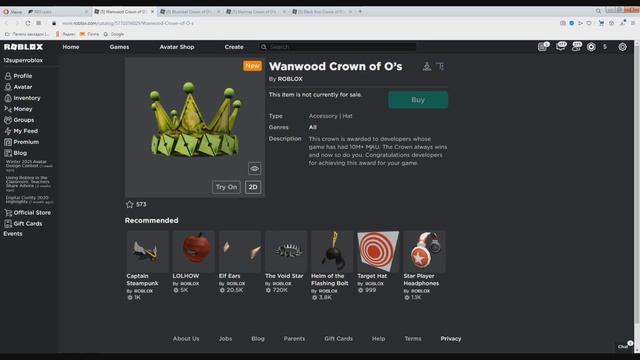The width and height of the screenshot is (640, 360).
Task: Favorite the item with the star icon
Action: (x=130, y=204)
